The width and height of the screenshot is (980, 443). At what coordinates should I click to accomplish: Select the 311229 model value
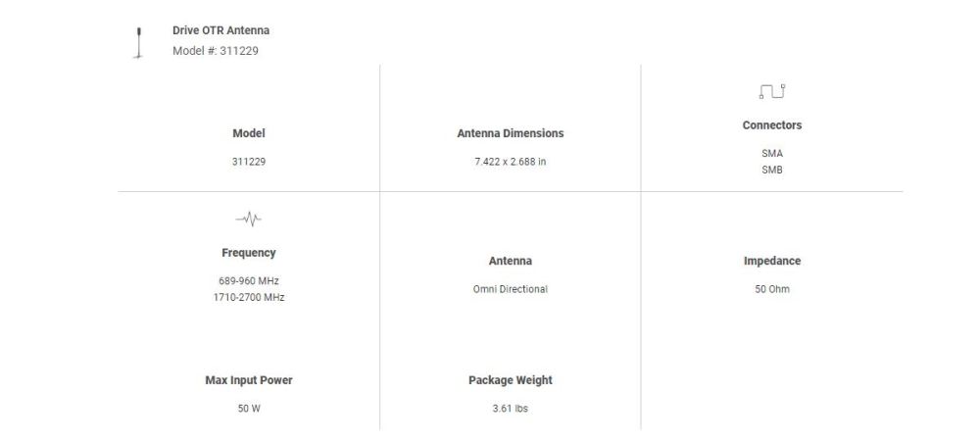pos(249,162)
